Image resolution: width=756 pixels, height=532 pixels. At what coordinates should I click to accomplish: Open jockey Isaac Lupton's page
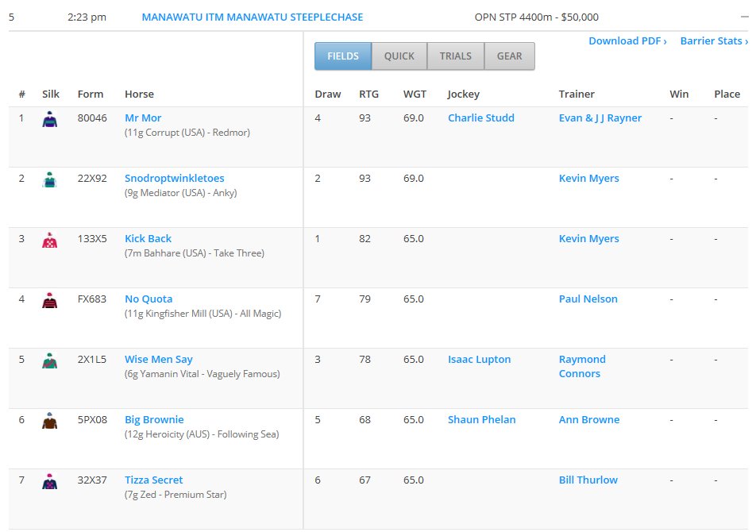pos(480,360)
